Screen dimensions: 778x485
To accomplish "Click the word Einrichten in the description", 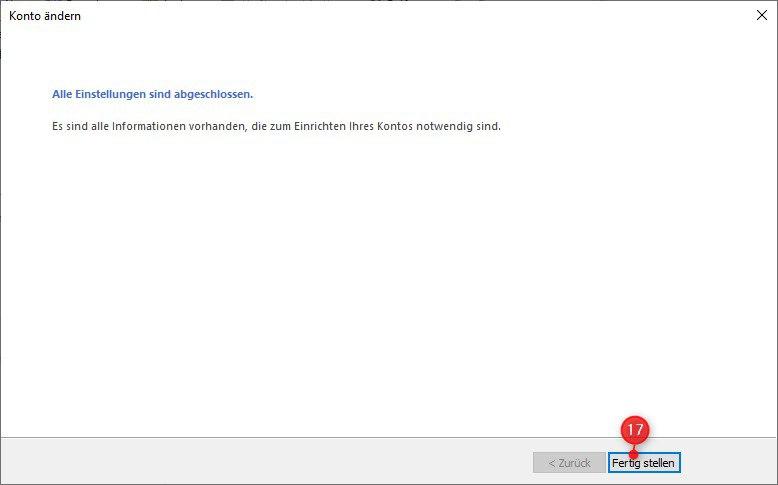I will pos(320,126).
